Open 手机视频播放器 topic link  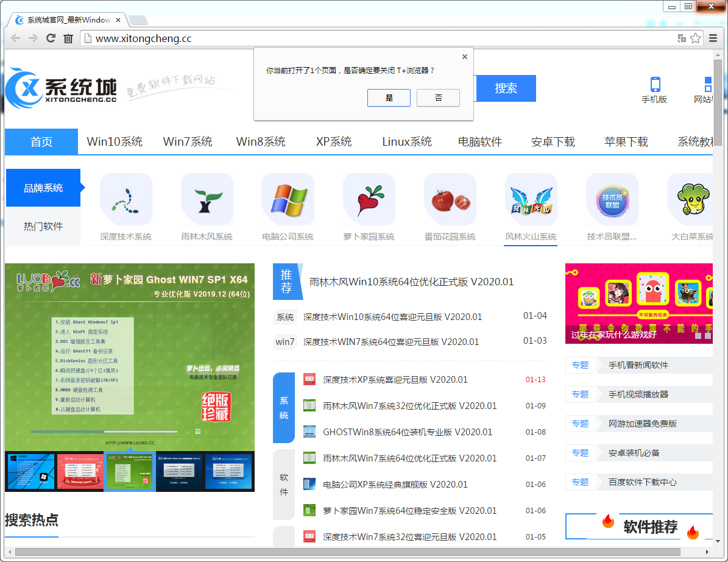click(638, 394)
